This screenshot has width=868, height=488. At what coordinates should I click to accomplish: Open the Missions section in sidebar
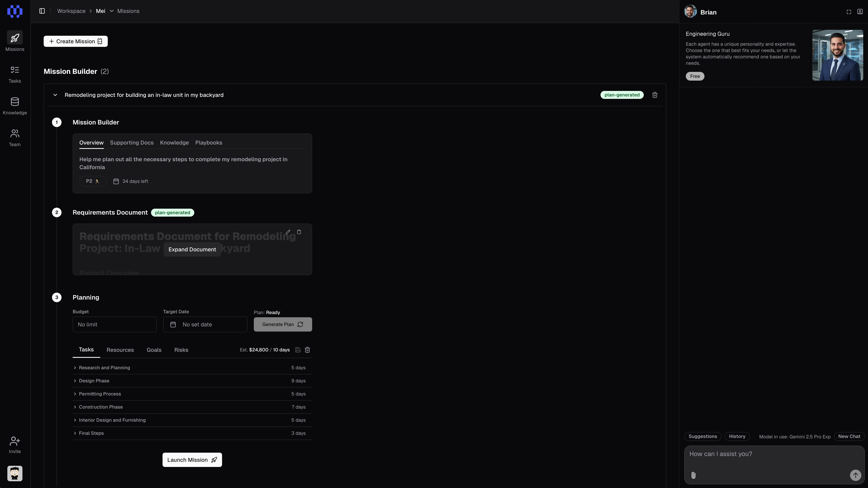(x=15, y=41)
